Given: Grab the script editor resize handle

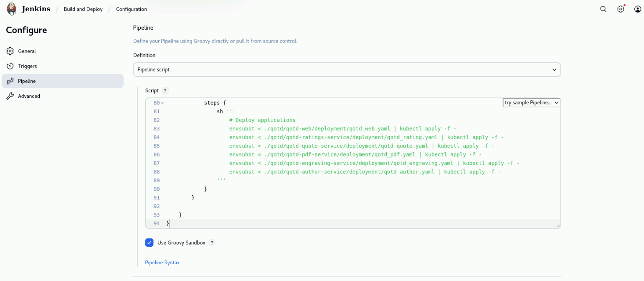Looking at the screenshot, I should coord(558,226).
